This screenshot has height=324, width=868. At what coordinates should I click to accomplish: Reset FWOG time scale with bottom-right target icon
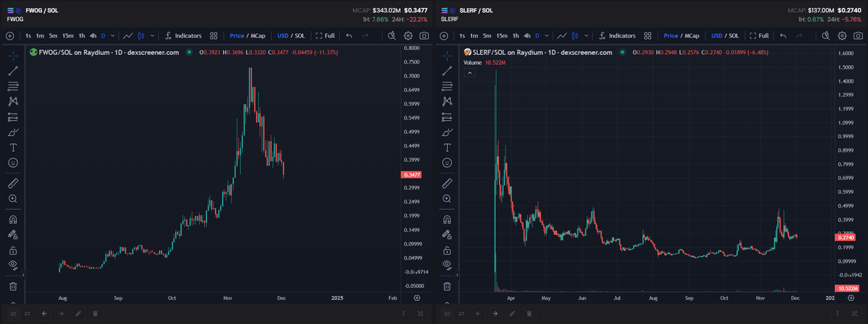pyautogui.click(x=416, y=297)
